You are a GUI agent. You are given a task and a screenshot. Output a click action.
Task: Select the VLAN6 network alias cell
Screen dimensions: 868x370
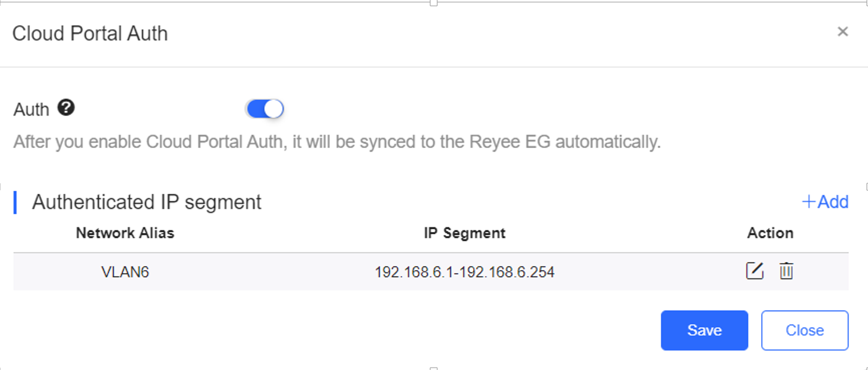tap(125, 272)
